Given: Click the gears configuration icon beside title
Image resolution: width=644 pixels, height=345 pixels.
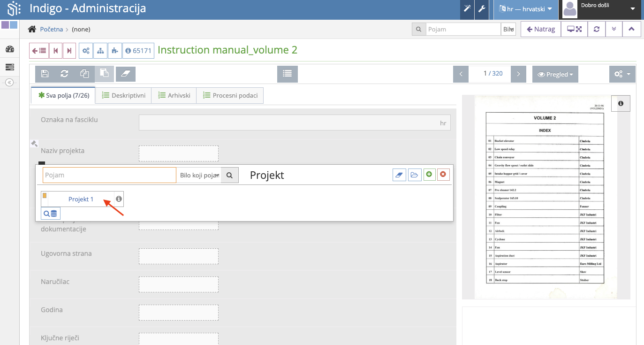Looking at the screenshot, I should pyautogui.click(x=86, y=51).
